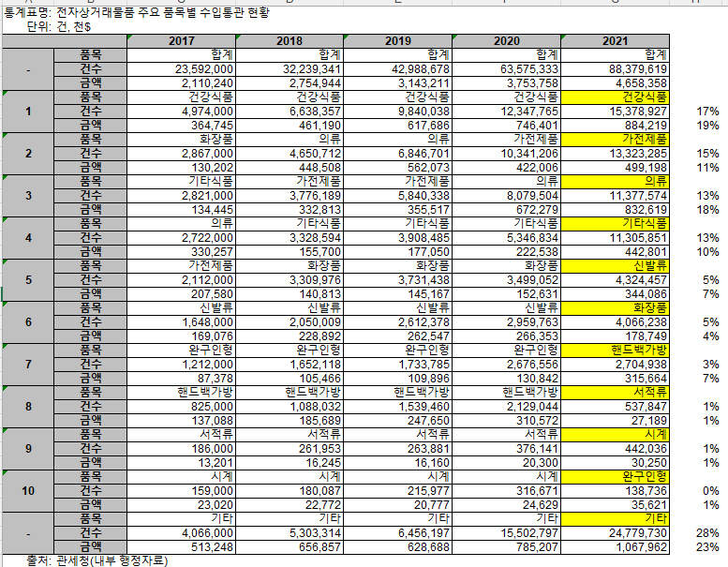Click yellow 건강식품 cell in 2021 column

tap(616, 97)
